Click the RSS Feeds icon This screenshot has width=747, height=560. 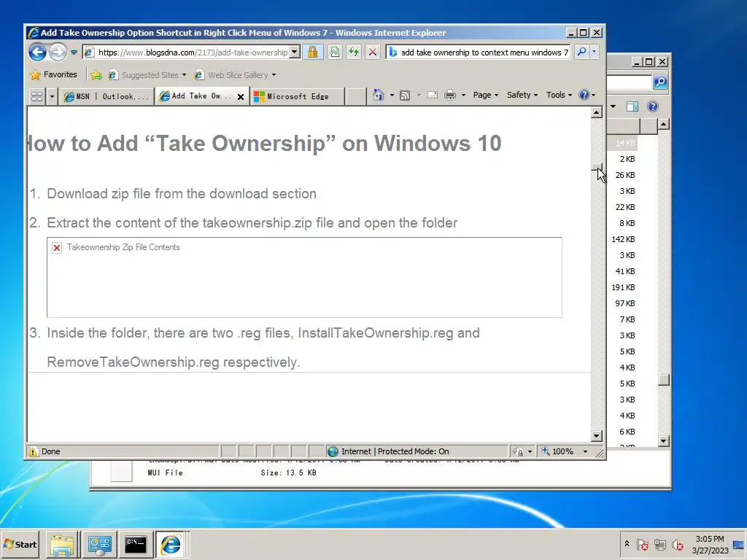[x=405, y=96]
